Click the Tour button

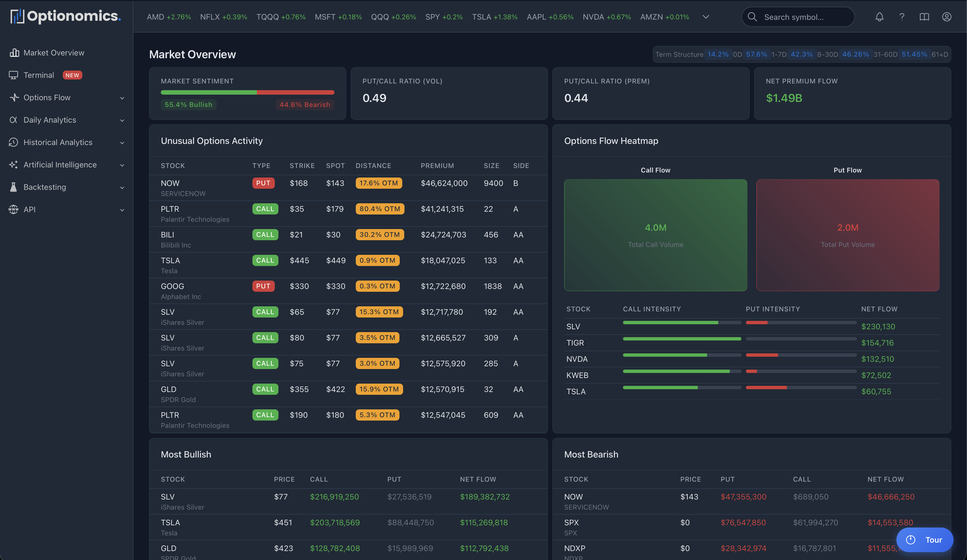coord(925,540)
